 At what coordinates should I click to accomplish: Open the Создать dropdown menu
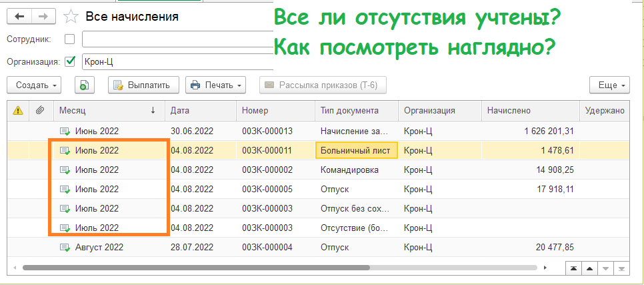click(x=34, y=85)
